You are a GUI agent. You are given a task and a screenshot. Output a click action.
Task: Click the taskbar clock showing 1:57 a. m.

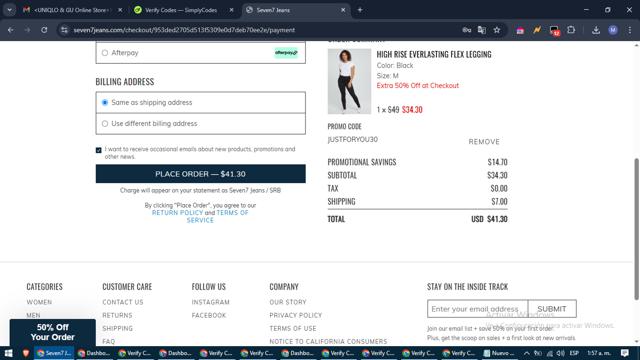coord(599,353)
